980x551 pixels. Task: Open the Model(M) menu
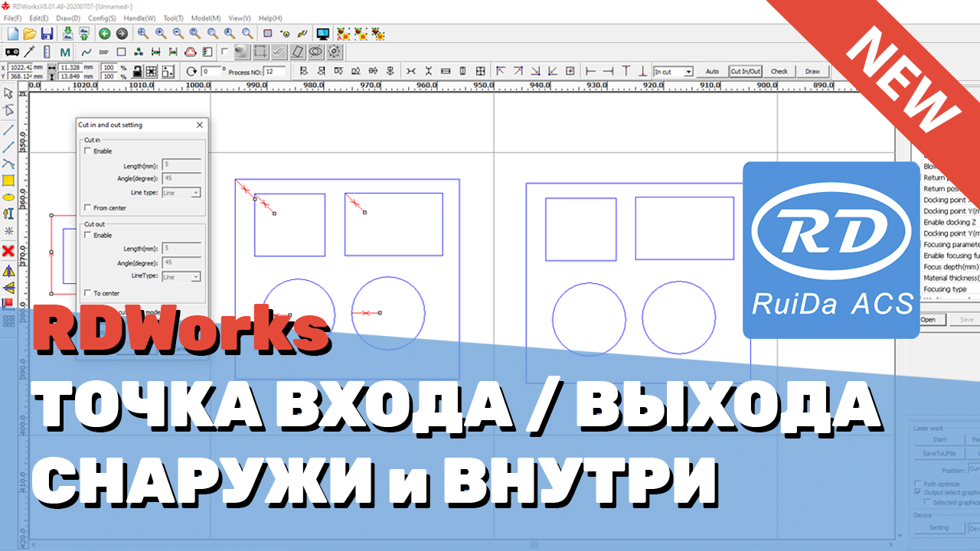(x=206, y=18)
